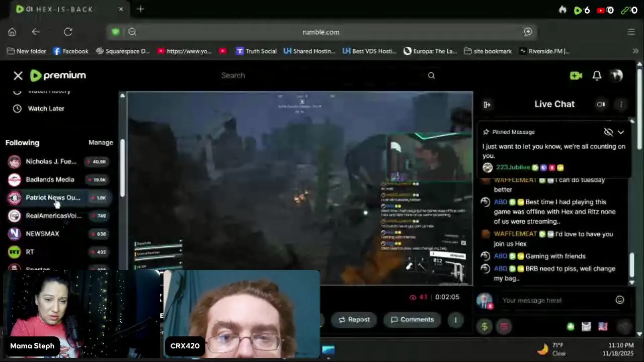Screen dimensions: 644x362
Task: Open the Truth Social bookmark
Action: pyautogui.click(x=256, y=51)
